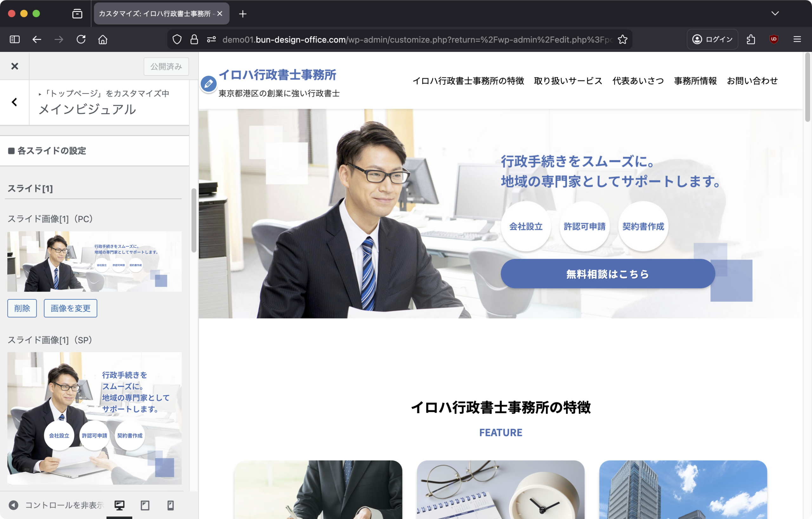Click the 画像を変更 button
Screen dimensions: 812x519
[70, 308]
